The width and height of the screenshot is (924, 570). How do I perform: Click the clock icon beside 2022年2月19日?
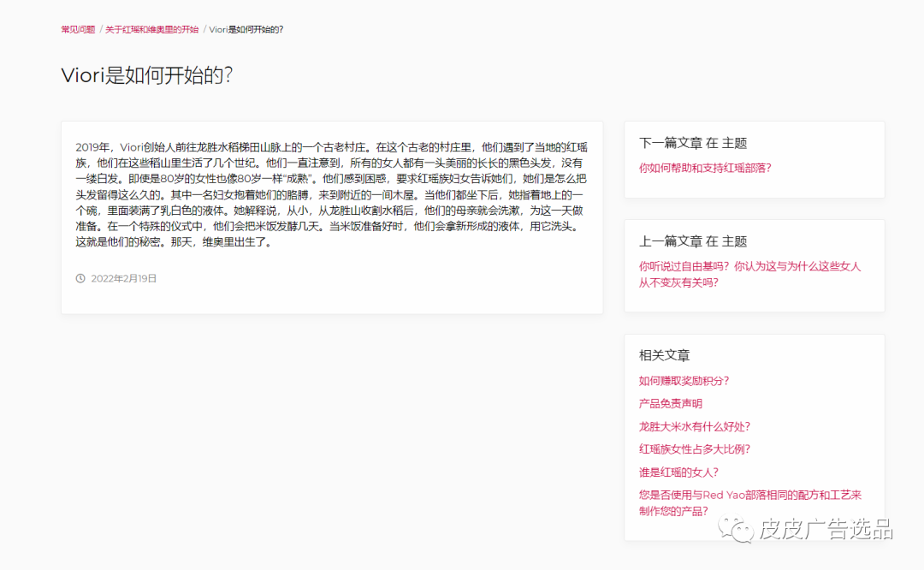[80, 278]
